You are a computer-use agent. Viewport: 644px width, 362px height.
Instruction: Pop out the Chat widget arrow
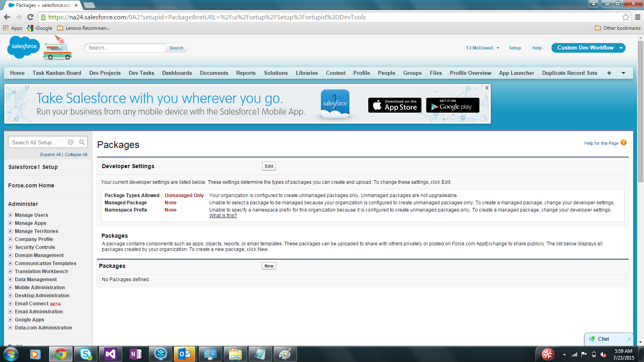[x=629, y=339]
